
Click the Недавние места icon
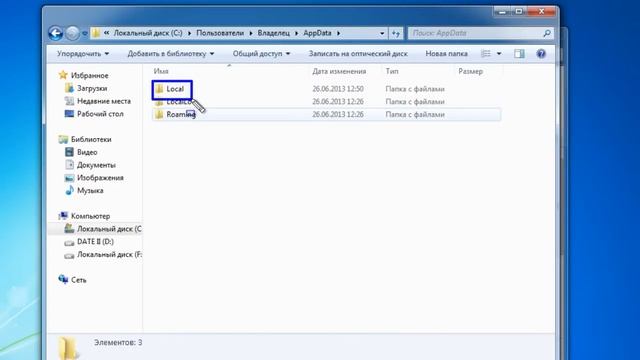pos(69,101)
